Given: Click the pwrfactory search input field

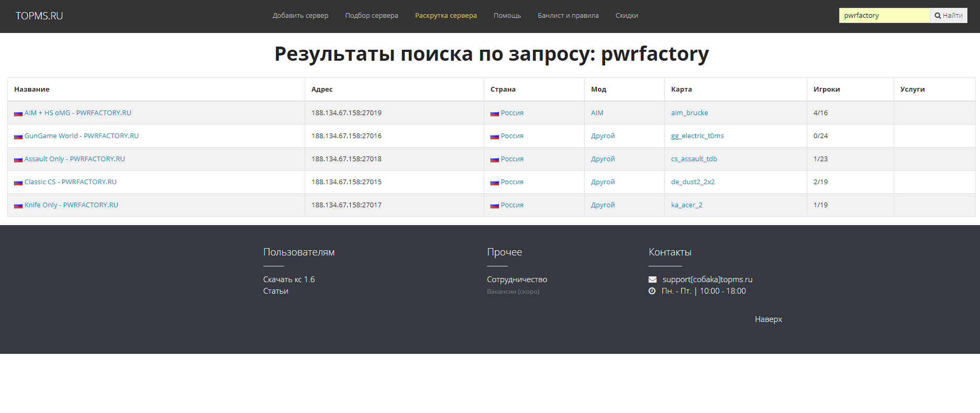Looking at the screenshot, I should (884, 16).
